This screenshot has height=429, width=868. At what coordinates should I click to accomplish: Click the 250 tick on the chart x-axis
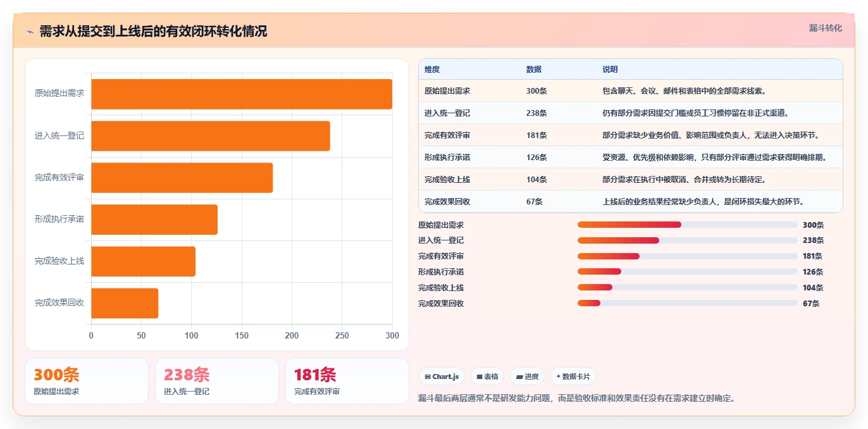(x=342, y=335)
